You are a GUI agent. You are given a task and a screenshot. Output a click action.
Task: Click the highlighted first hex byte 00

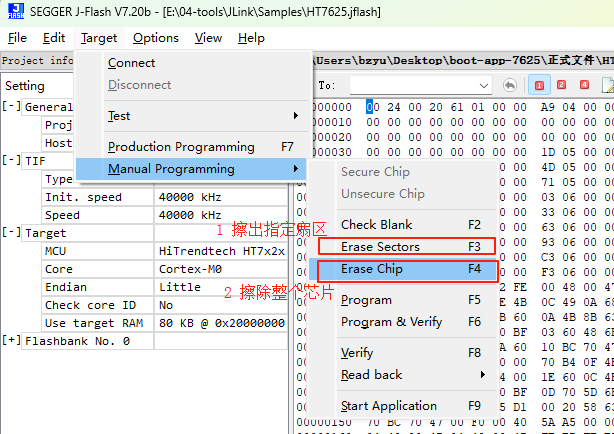(372, 107)
